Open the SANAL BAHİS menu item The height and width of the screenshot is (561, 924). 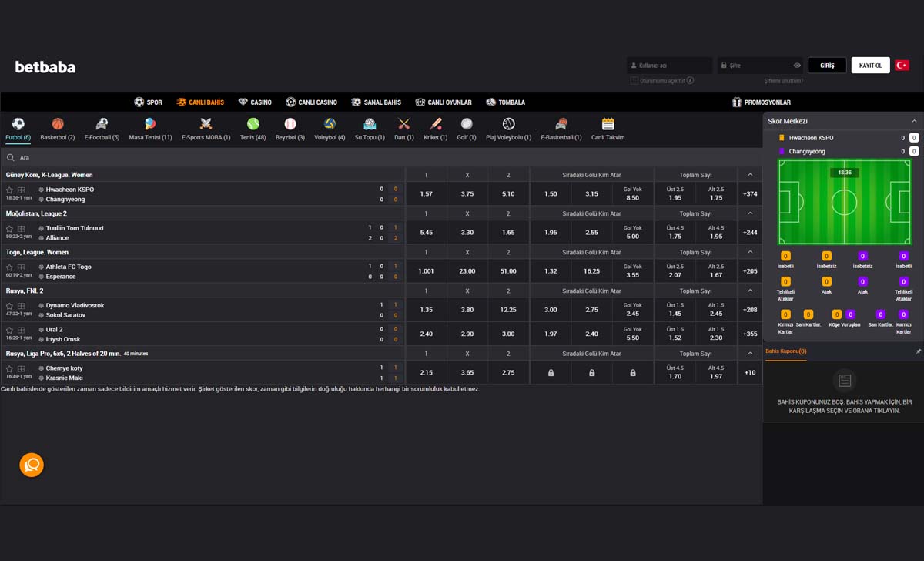point(377,102)
